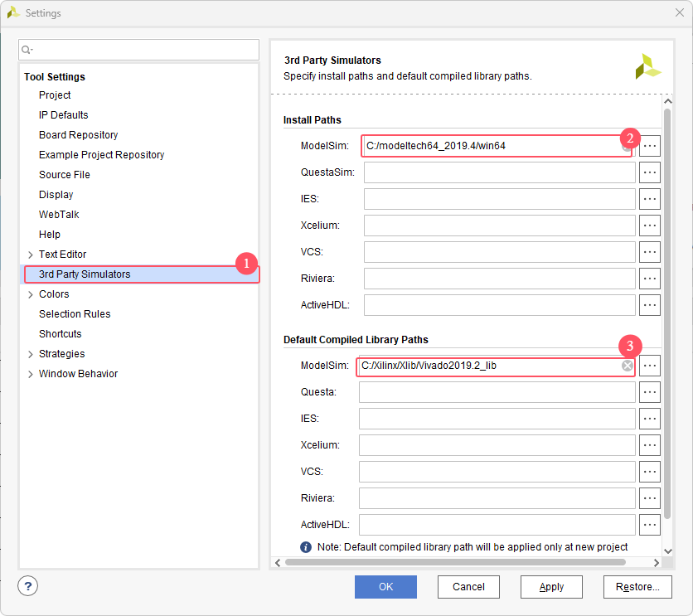Open Shortcuts settings
693x616 pixels.
click(x=61, y=333)
